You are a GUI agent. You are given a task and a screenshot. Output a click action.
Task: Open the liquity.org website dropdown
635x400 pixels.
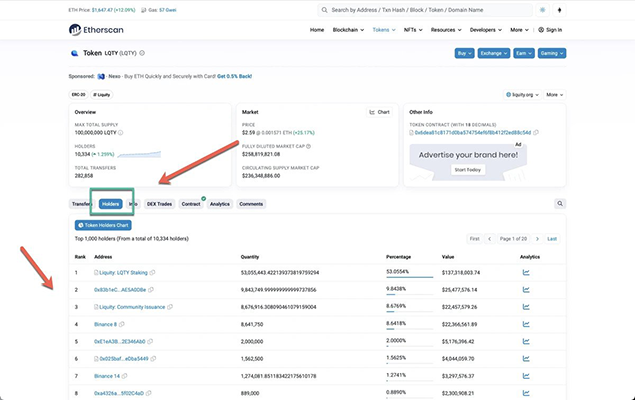point(522,95)
